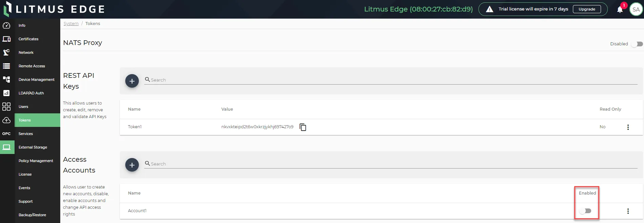The width and height of the screenshot is (644, 223).
Task: Click the Access Accounts search magnifier
Action: tap(147, 163)
